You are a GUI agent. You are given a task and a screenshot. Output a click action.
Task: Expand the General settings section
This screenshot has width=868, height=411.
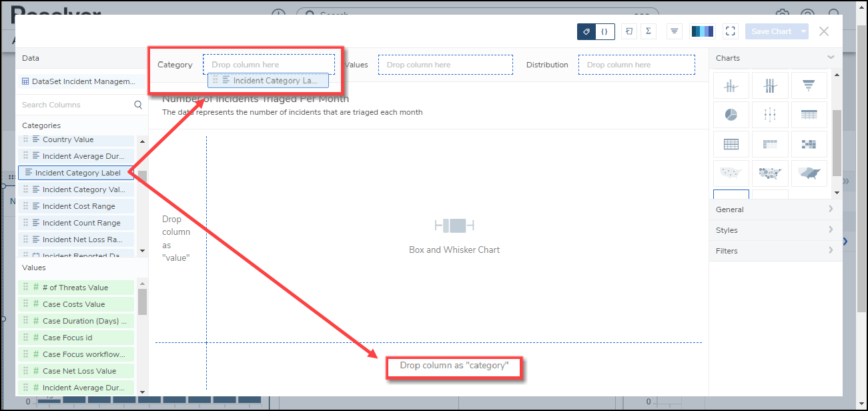[x=775, y=210]
